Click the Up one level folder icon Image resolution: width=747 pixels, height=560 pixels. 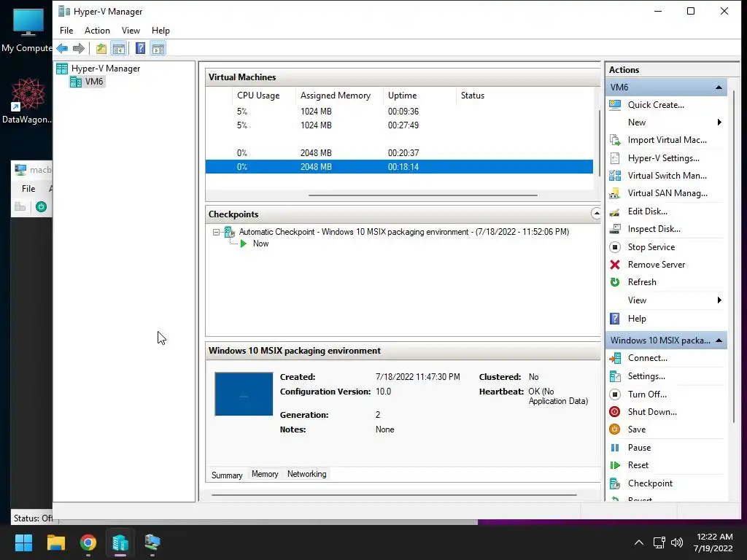click(101, 48)
